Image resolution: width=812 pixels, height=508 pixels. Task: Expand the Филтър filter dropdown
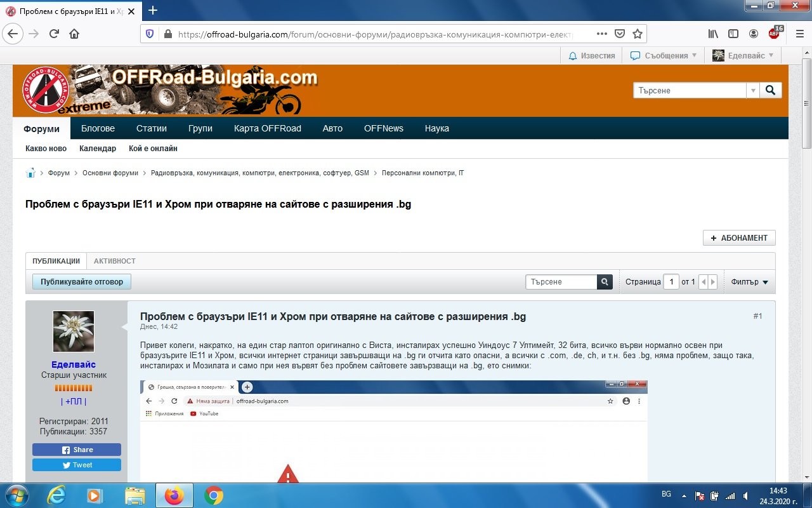(x=749, y=282)
